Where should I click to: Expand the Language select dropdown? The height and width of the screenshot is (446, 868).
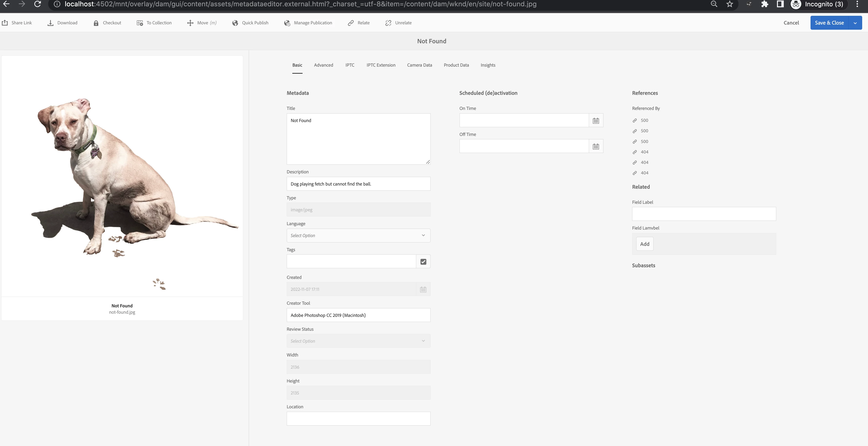(x=358, y=236)
